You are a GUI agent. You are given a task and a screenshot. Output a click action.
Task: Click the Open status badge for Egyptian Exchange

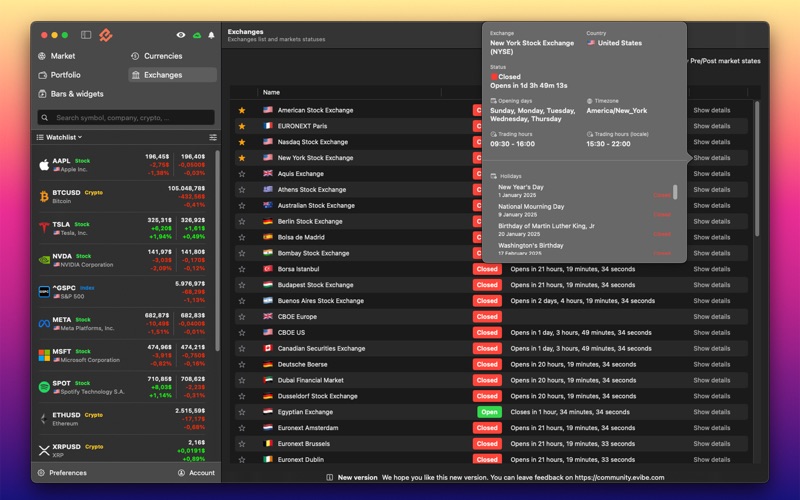(489, 412)
